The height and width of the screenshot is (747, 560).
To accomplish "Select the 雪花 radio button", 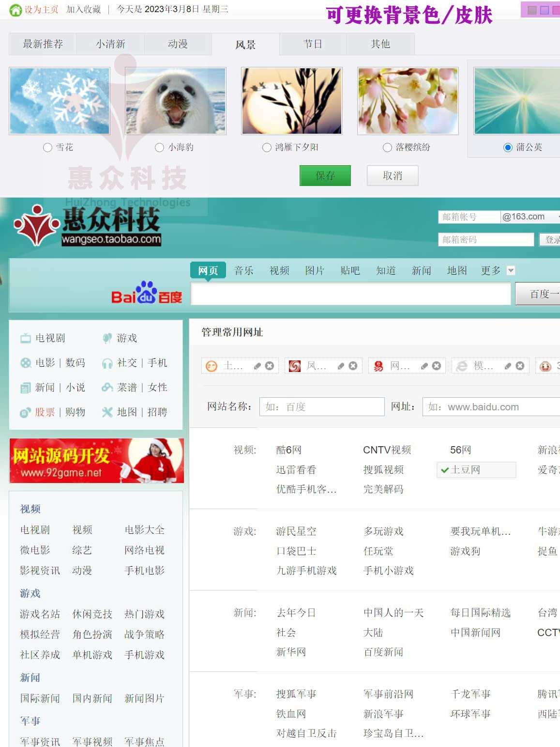I will tap(47, 147).
